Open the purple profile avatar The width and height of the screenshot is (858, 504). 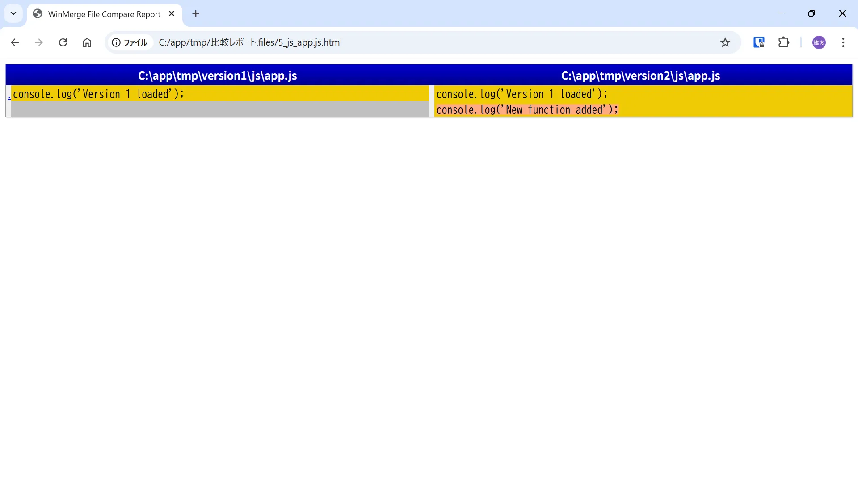click(x=819, y=42)
